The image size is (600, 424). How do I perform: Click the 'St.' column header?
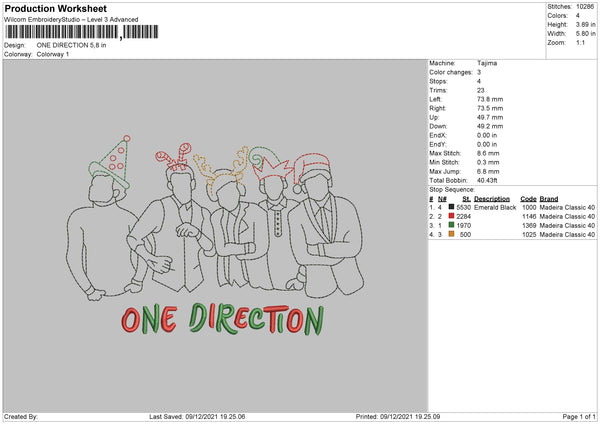point(466,199)
